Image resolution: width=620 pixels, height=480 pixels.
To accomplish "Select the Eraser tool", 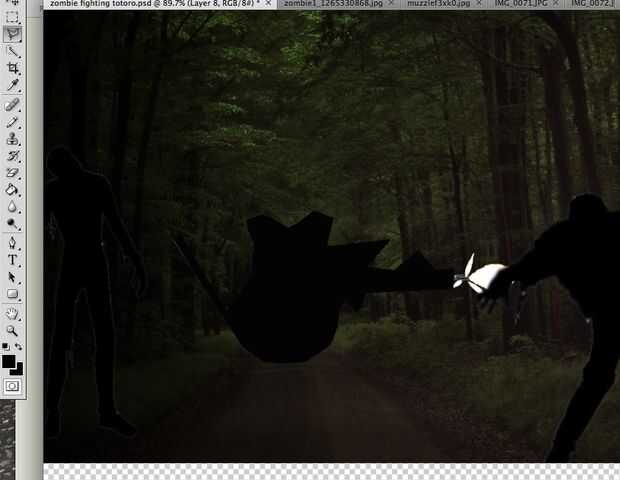I will pos(12,173).
